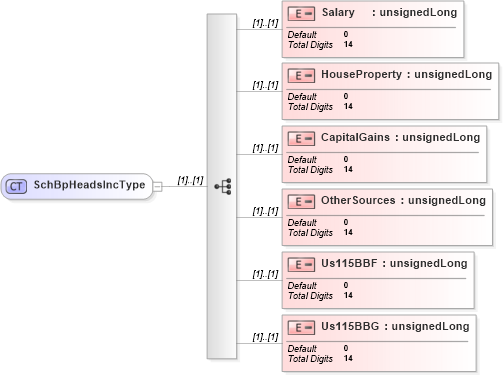Click Default label in Us115BBG box
503x377 pixels.
click(302, 349)
